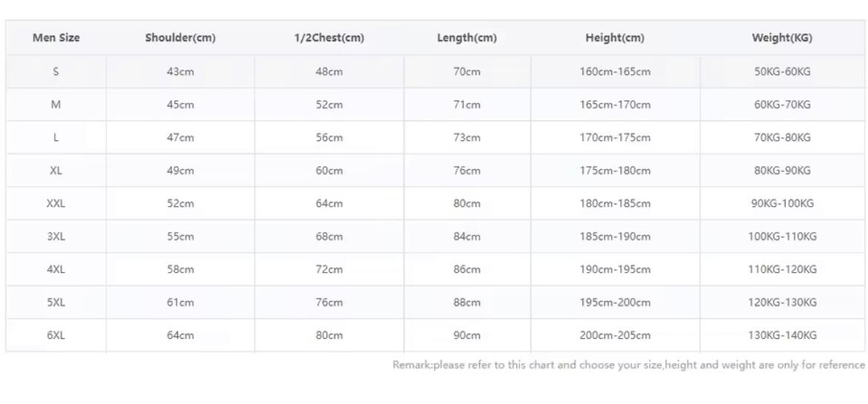This screenshot has width=868, height=404.
Task: Click the 84cm length value for 3XL
Action: click(467, 236)
